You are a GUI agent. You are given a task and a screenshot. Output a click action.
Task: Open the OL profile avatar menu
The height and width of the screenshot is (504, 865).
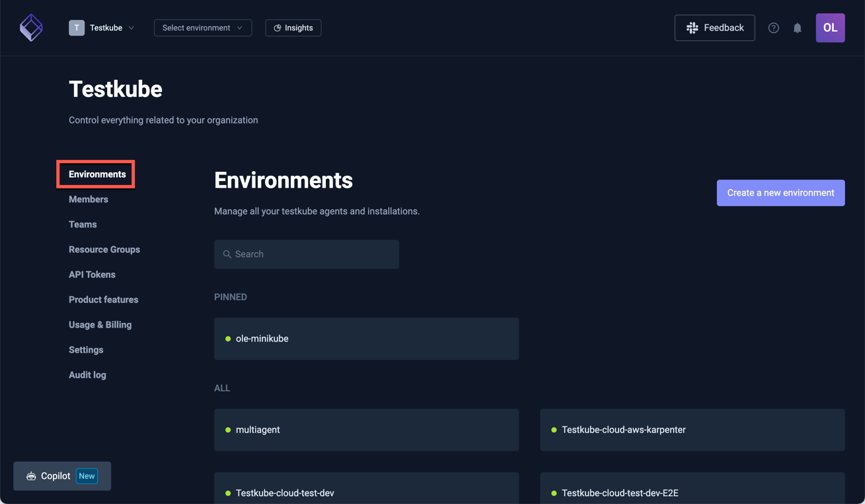tap(830, 28)
